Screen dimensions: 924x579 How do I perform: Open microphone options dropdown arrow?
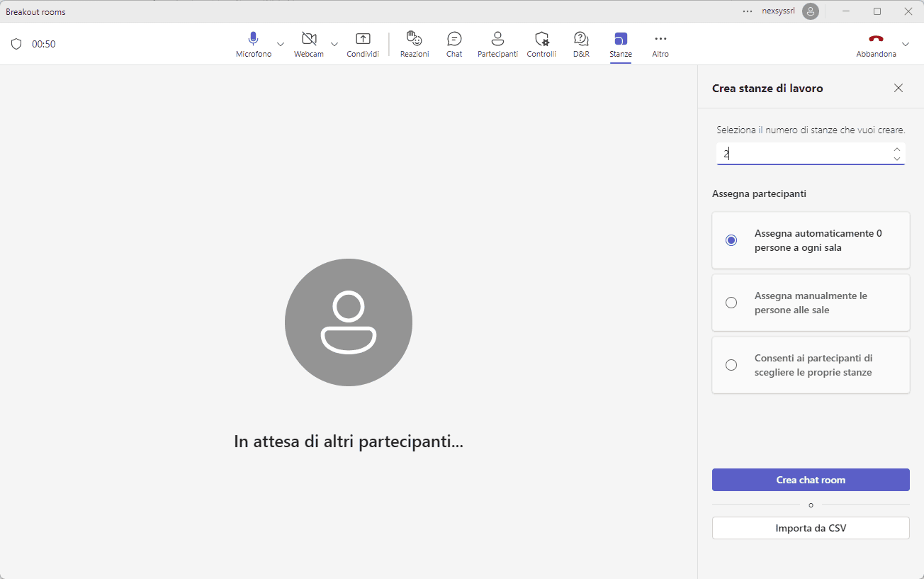[x=281, y=44]
